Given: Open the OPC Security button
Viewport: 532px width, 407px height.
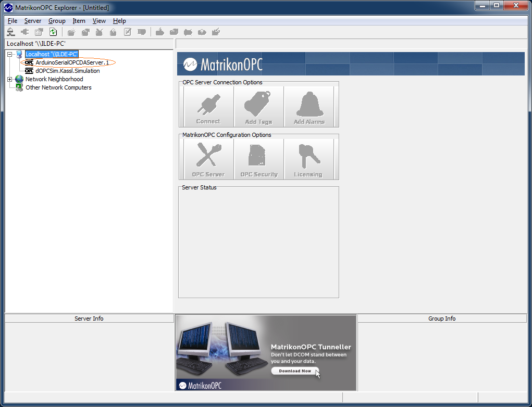Looking at the screenshot, I should [x=258, y=159].
